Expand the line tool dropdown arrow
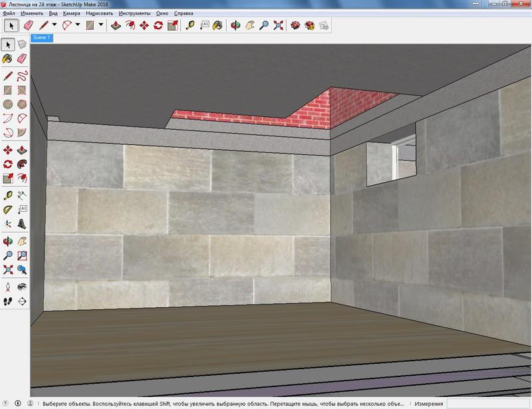Image resolution: width=532 pixels, height=409 pixels. tap(55, 25)
